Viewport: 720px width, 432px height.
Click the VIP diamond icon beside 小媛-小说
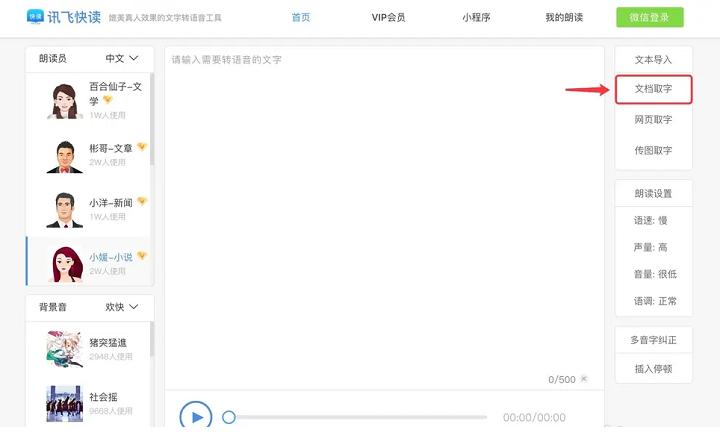142,256
